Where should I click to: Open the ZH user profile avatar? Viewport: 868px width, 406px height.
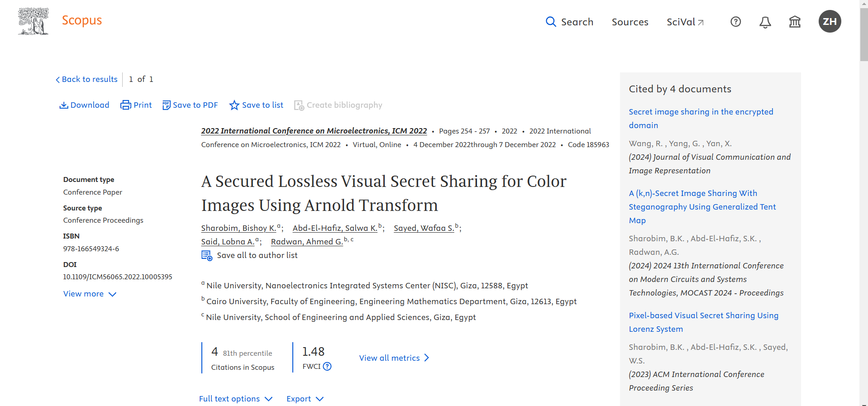pyautogui.click(x=830, y=21)
